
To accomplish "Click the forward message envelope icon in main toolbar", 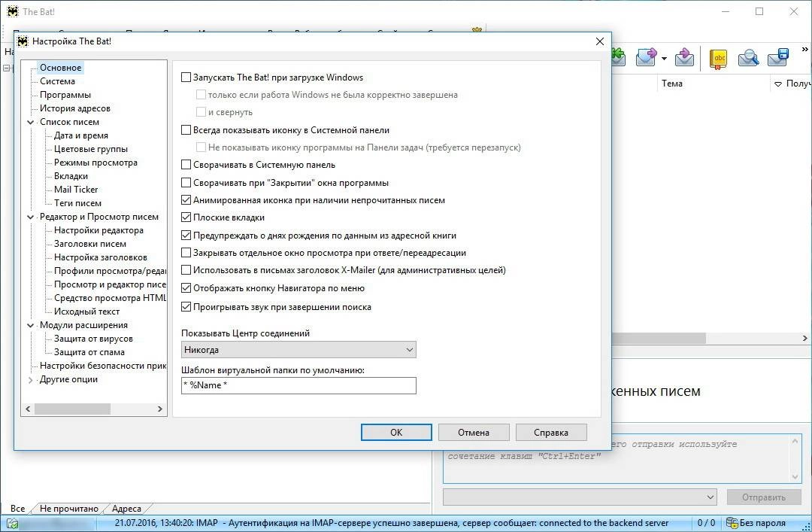I will (x=646, y=57).
